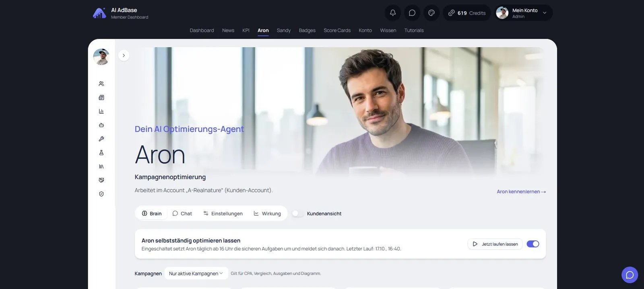This screenshot has height=289, width=644.
Task: Switch to the Einstellungen tab
Action: (x=223, y=213)
